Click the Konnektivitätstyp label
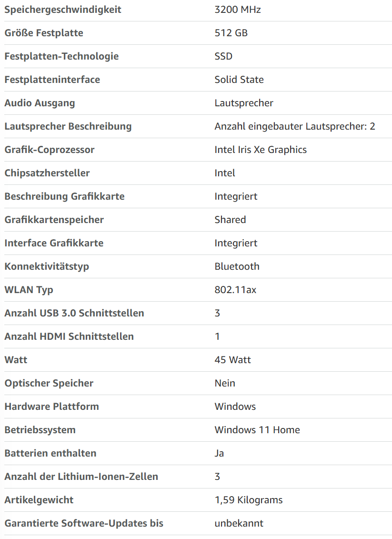The width and height of the screenshot is (392, 539). (47, 266)
